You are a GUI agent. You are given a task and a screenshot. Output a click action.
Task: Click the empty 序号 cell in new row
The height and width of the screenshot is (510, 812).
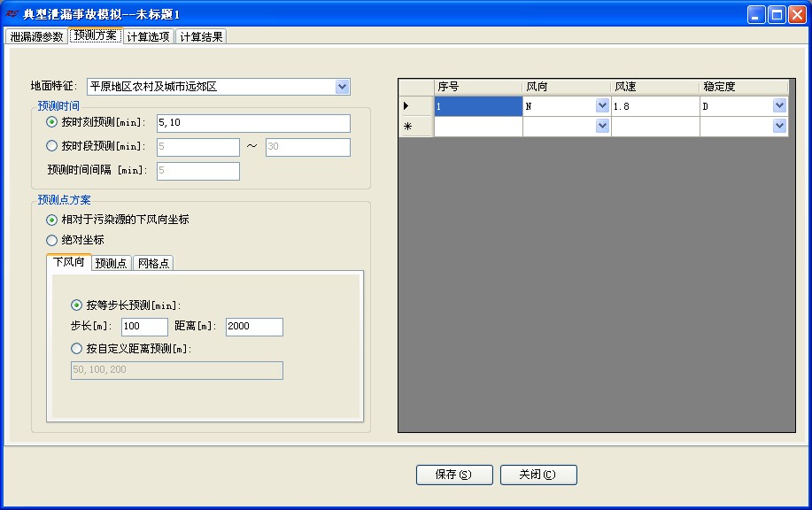click(478, 127)
